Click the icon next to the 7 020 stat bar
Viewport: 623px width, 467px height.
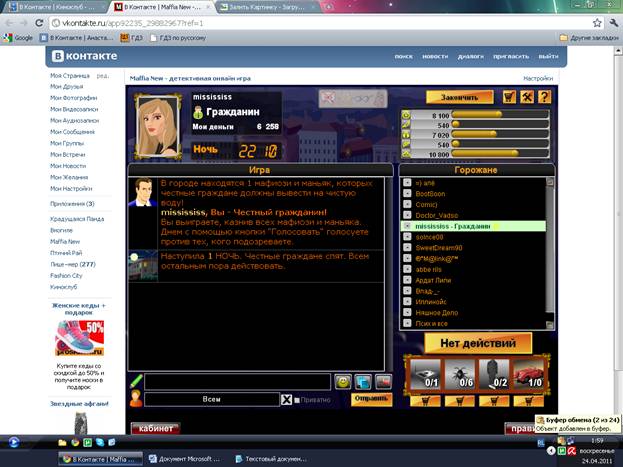pos(406,135)
